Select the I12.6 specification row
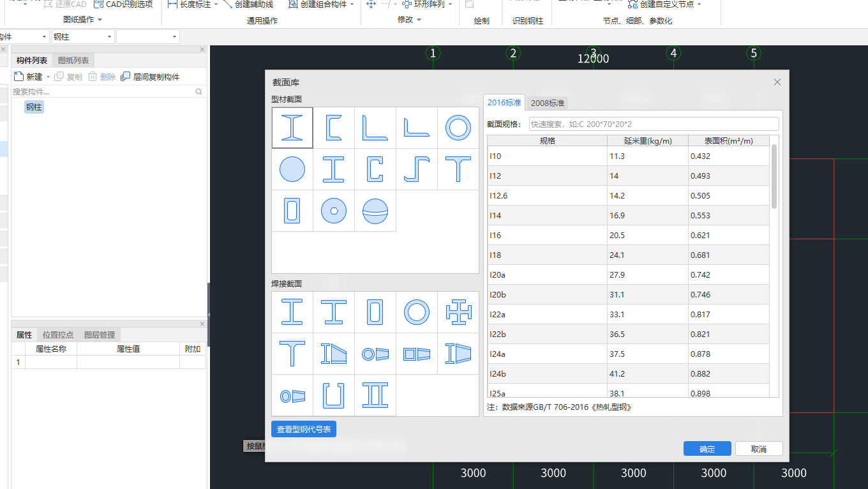 (629, 195)
